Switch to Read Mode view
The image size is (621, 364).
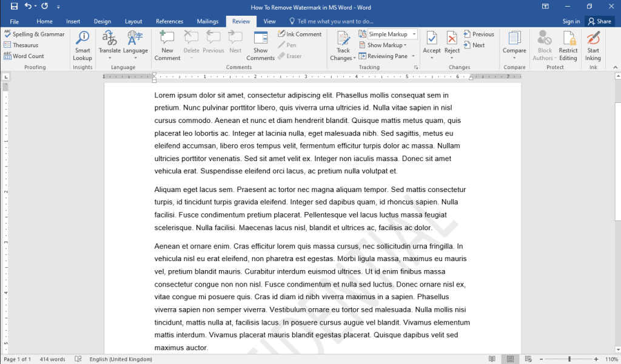(x=492, y=359)
